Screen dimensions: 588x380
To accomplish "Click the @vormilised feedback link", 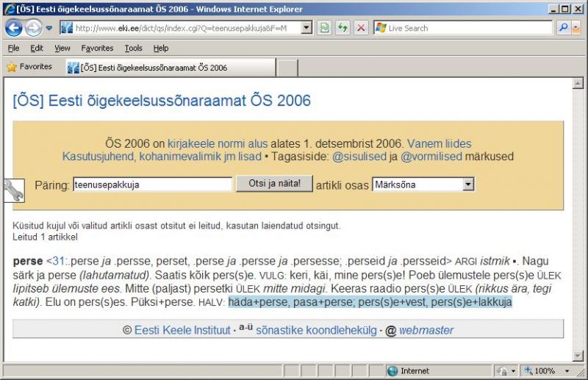I will (x=431, y=157).
